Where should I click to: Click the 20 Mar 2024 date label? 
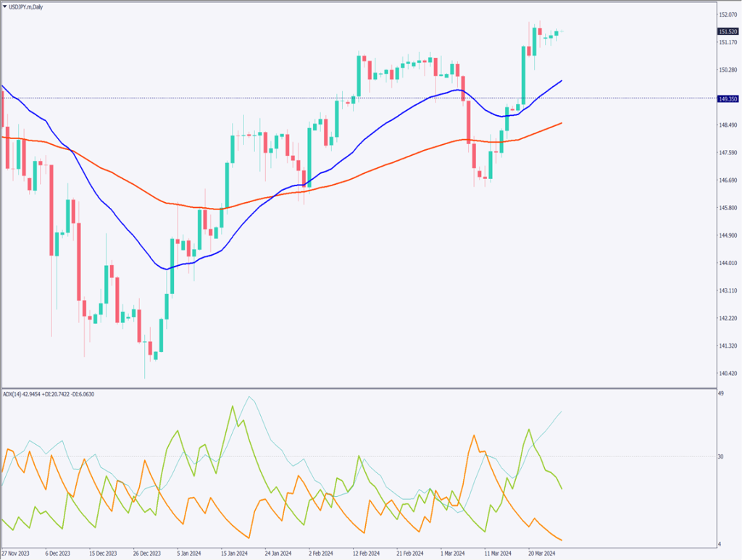541,553
